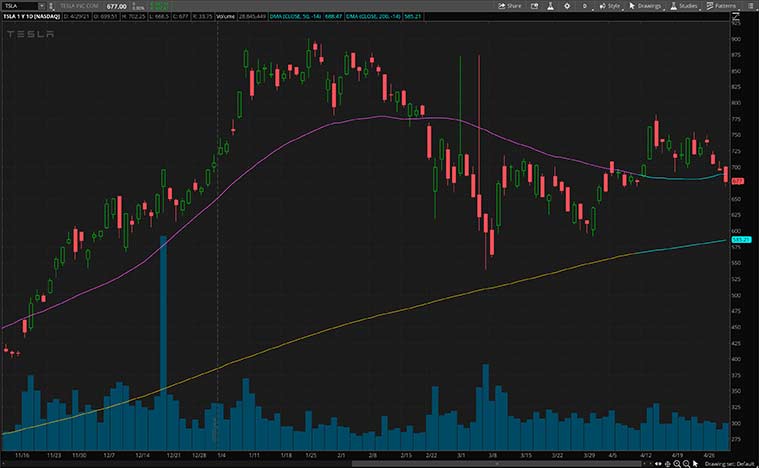Open the D timeframe dropdown
Viewport: 759px width, 468px height.
click(584, 6)
